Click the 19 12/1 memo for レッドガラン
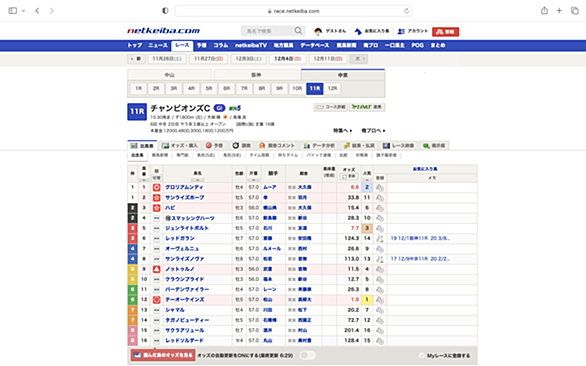The image size is (586, 366). pos(420,239)
